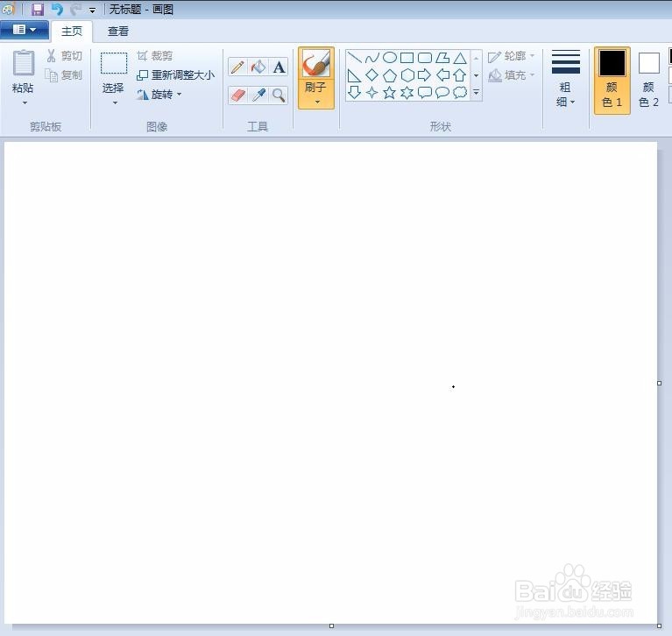Choose the Right arrow shape
672x636 pixels.
tap(425, 75)
